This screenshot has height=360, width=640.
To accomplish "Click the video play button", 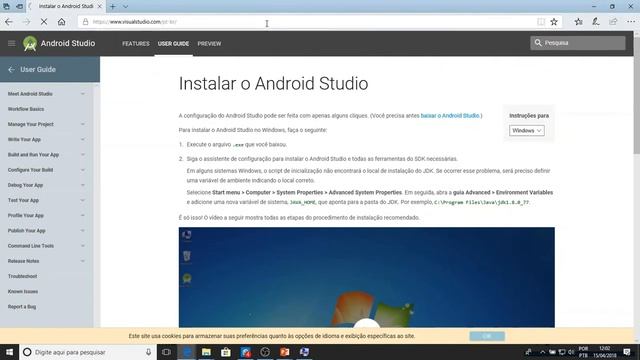I will 367,324.
